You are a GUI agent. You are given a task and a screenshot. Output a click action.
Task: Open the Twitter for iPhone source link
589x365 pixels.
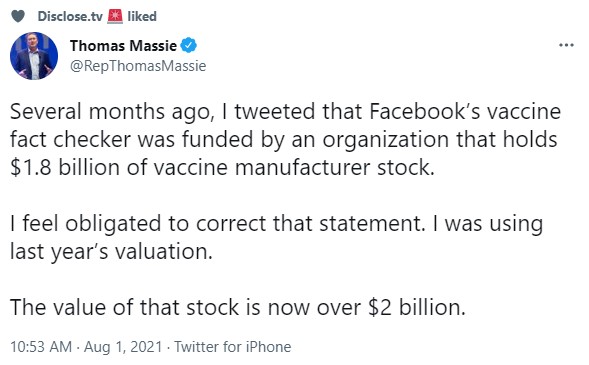pos(233,347)
